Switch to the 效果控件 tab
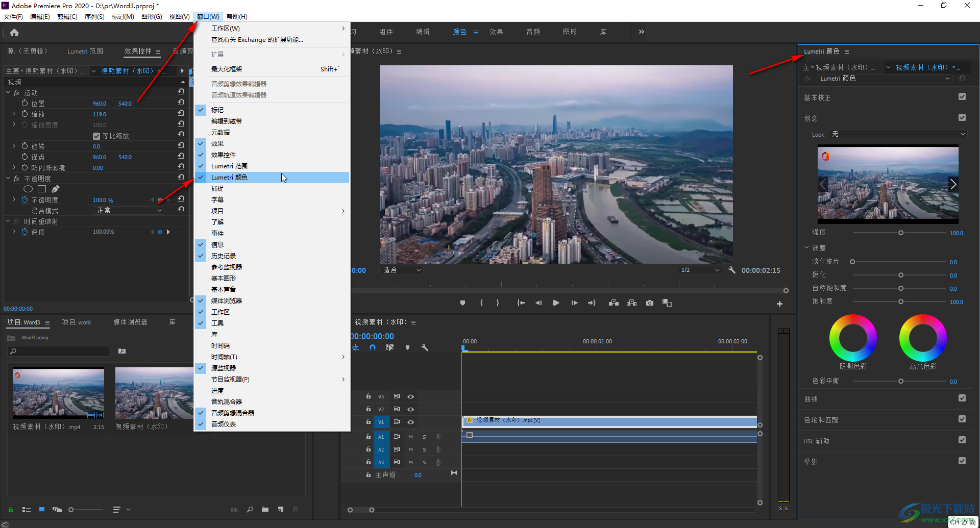The width and height of the screenshot is (980, 528). [x=138, y=52]
